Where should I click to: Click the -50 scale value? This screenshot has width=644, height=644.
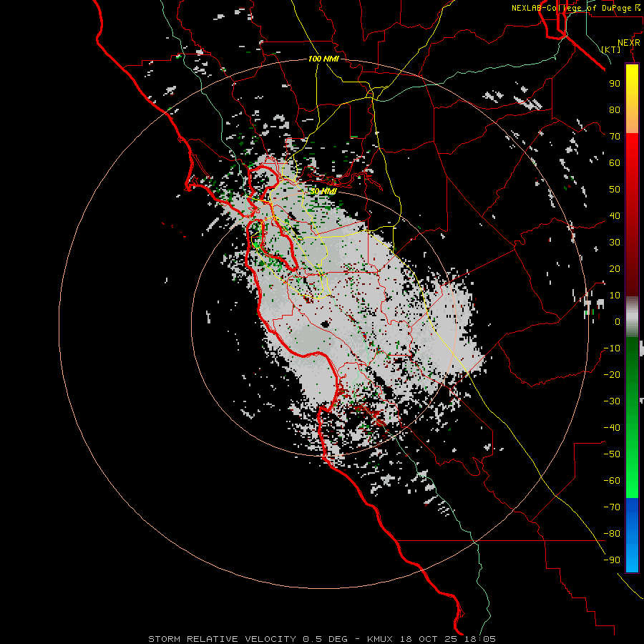click(612, 454)
